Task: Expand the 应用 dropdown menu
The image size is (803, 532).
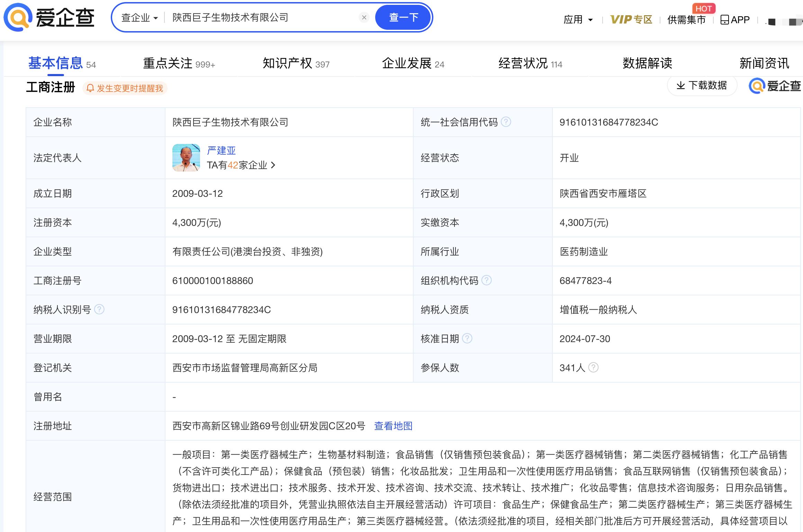Action: point(578,20)
